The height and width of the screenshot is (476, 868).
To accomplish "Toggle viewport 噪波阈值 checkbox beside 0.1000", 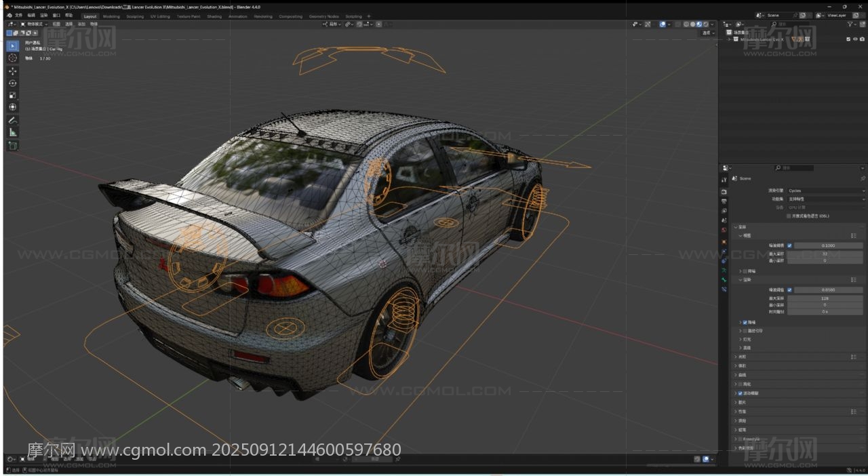I will 789,245.
